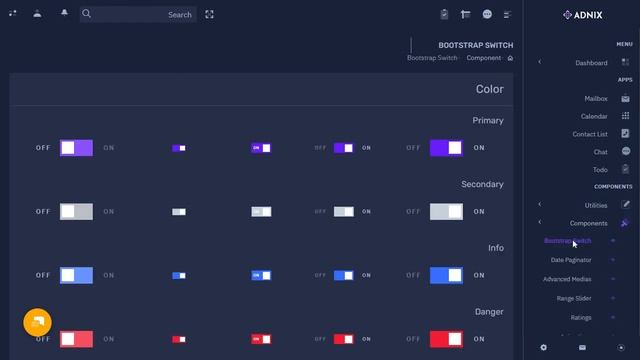Toggle the small labeled Secondary switch between OFF and ON
Image resolution: width=640 pixels, height=360 pixels.
tap(344, 211)
